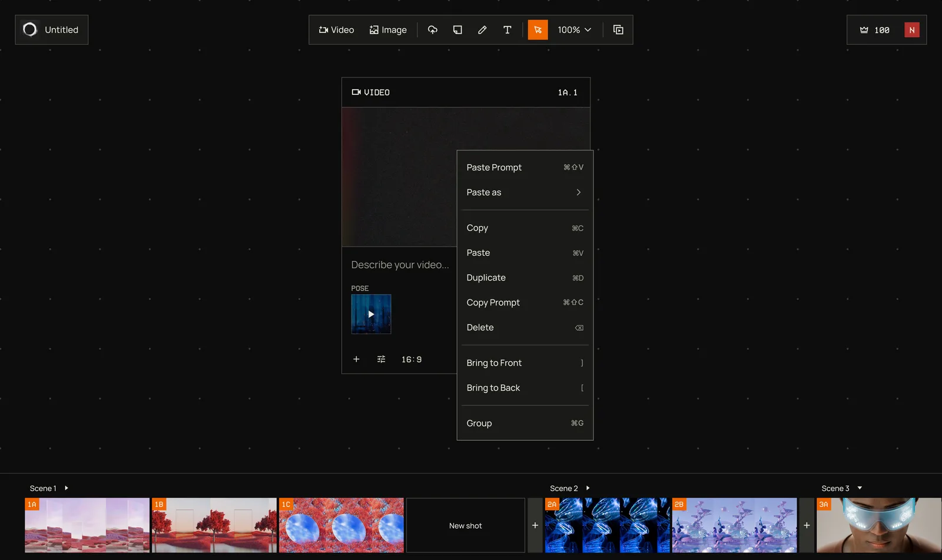This screenshot has width=942, height=560.
Task: Select the Text tool icon
Action: (x=508, y=30)
